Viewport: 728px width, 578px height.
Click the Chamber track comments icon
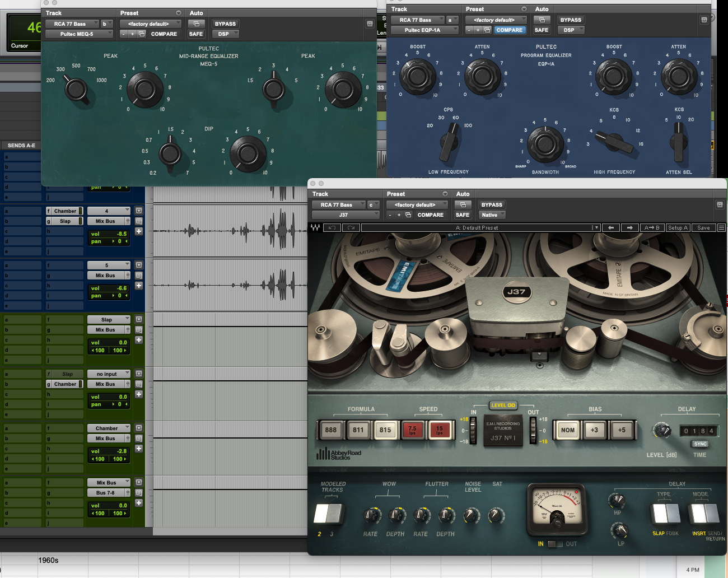coord(139,439)
